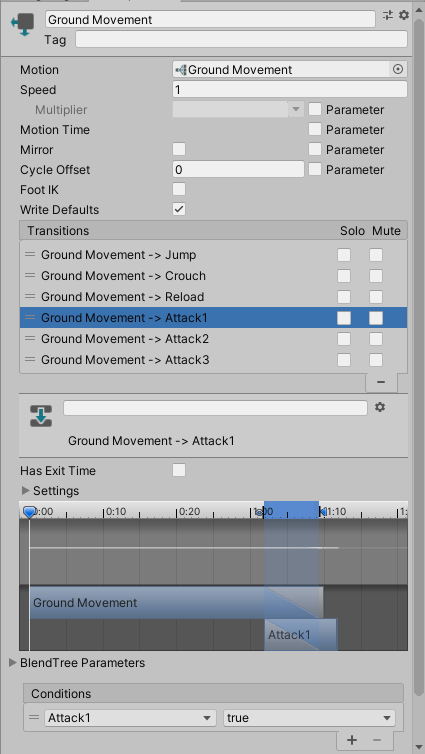Click the Speed value field

click(x=290, y=89)
